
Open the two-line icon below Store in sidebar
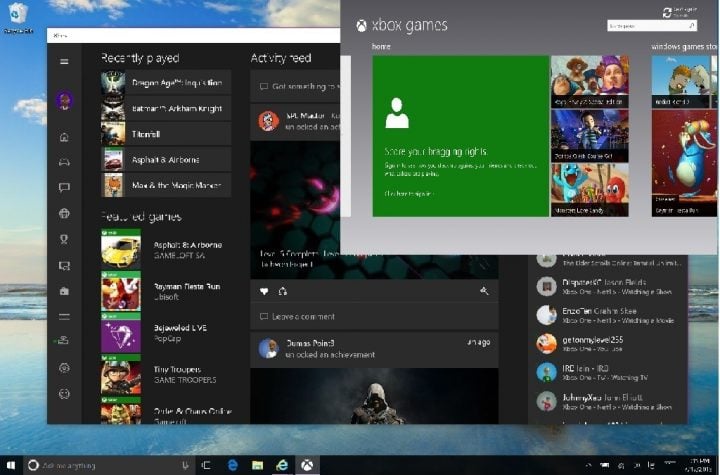(64, 317)
